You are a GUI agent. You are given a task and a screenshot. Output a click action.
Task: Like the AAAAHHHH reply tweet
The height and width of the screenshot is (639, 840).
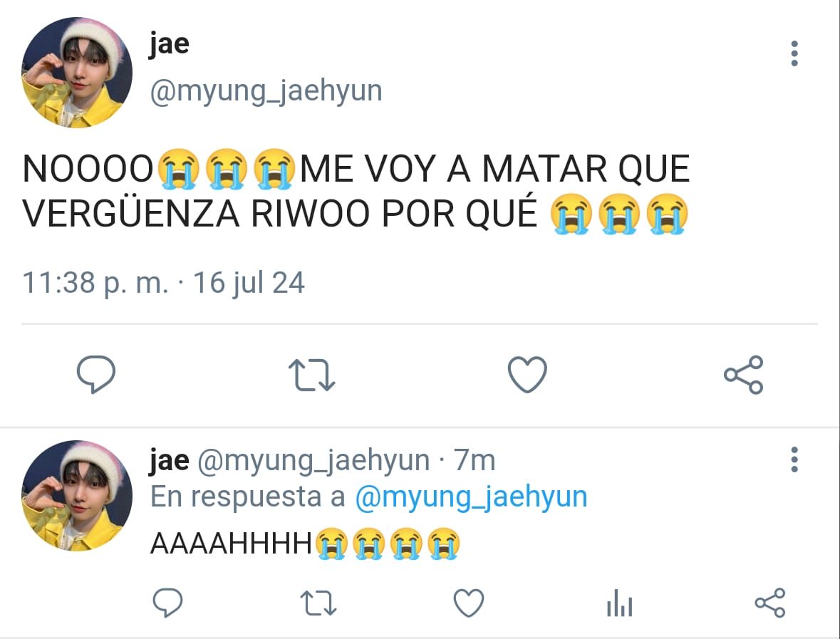(x=469, y=603)
